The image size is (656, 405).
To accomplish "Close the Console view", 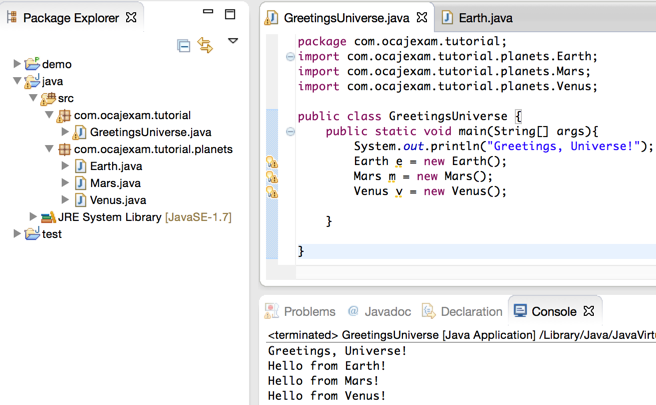I will tap(589, 311).
